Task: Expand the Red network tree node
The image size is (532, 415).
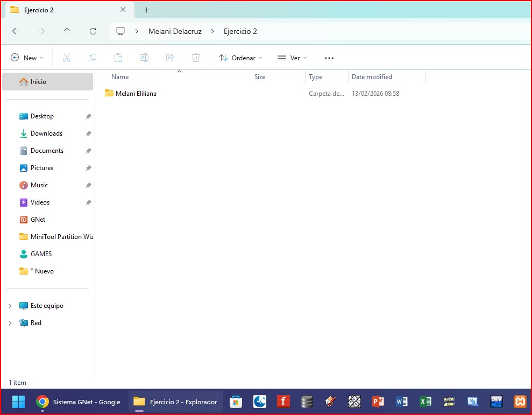Action: 10,323
